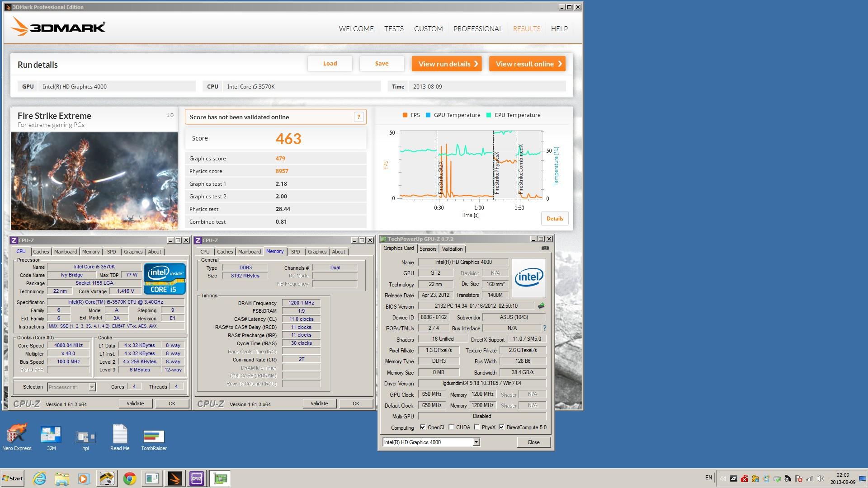Click the FPS orange legend swatch
Viewport: 868px width, 488px height.
click(405, 115)
